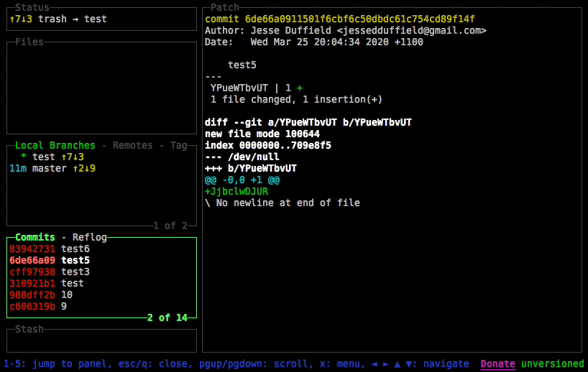Select the master branch

pos(49,168)
